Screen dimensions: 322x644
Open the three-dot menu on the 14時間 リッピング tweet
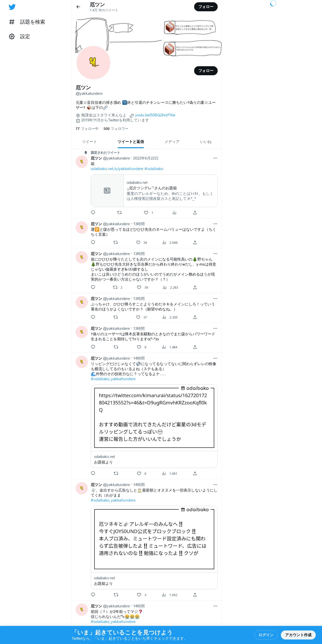[x=215, y=358]
